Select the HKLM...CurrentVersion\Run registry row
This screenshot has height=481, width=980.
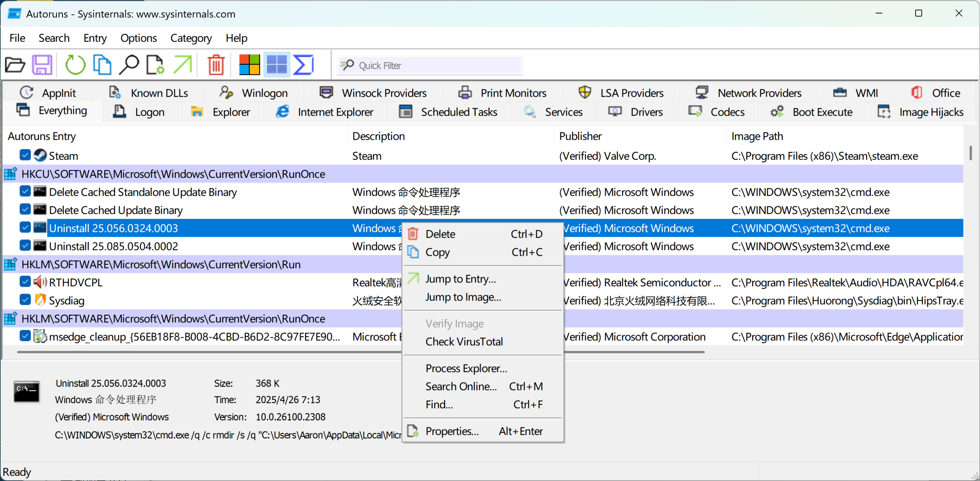pyautogui.click(x=483, y=264)
